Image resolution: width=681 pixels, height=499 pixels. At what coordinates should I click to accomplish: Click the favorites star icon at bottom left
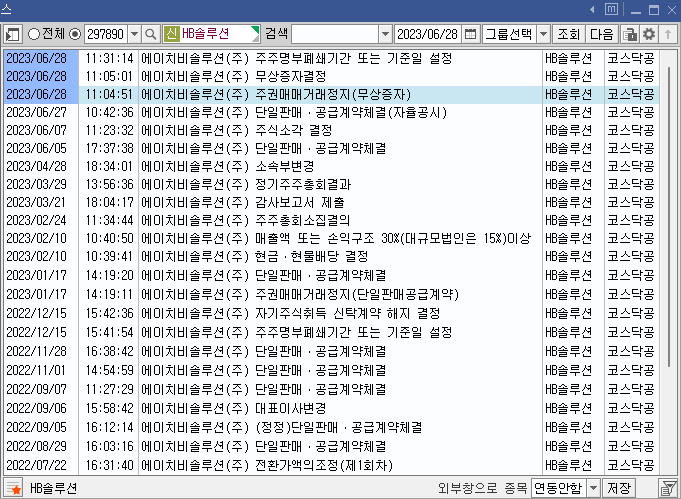(14, 488)
